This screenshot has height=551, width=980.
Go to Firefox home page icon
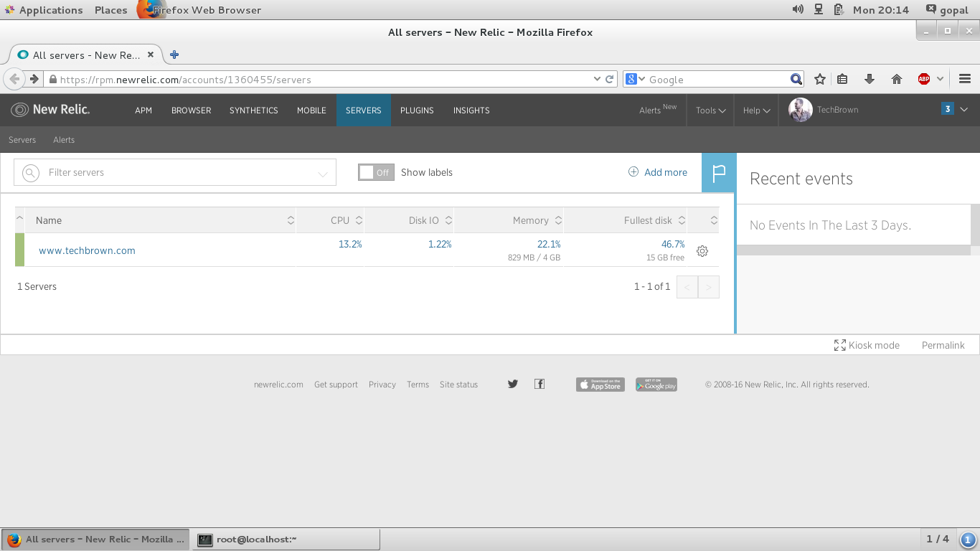point(897,79)
